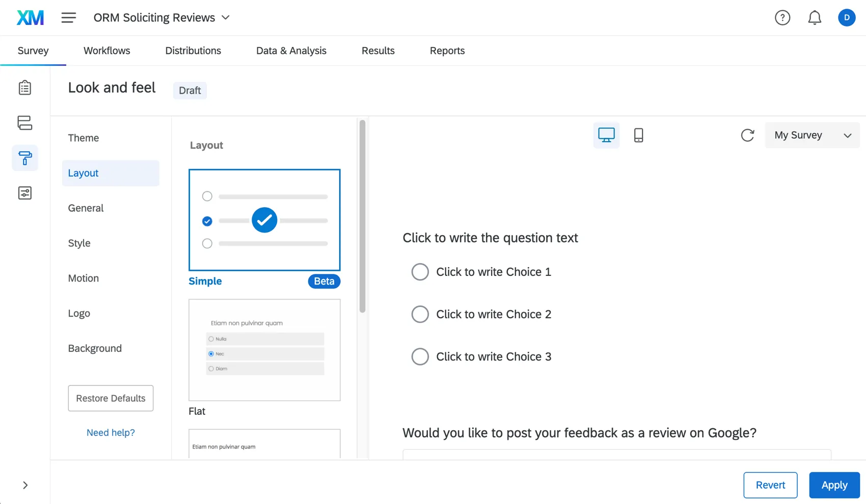Switch to mobile preview
Screen dimensions: 866x504
pos(638,135)
